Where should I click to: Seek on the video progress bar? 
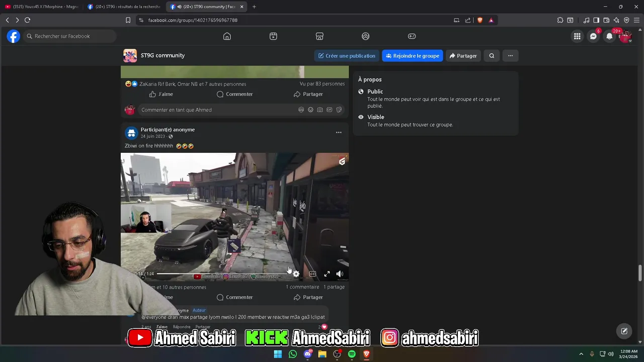click(223, 274)
